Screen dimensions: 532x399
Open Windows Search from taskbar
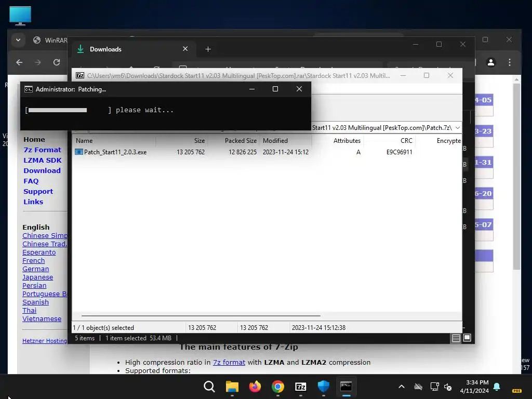tap(209, 387)
